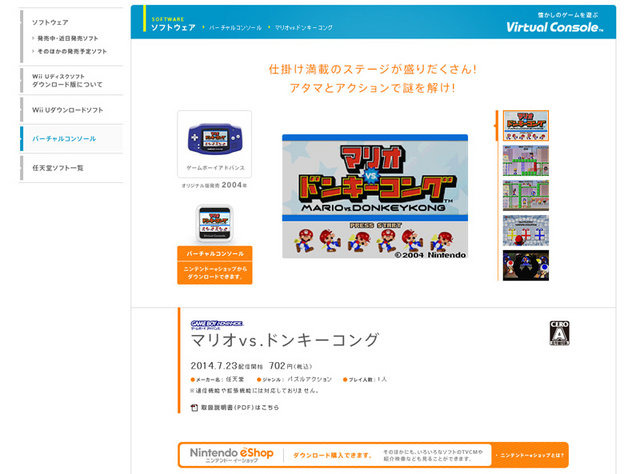The height and width of the screenshot is (474, 640).
Task: Open the ソフトウェア sidebar section
Action: (50, 22)
